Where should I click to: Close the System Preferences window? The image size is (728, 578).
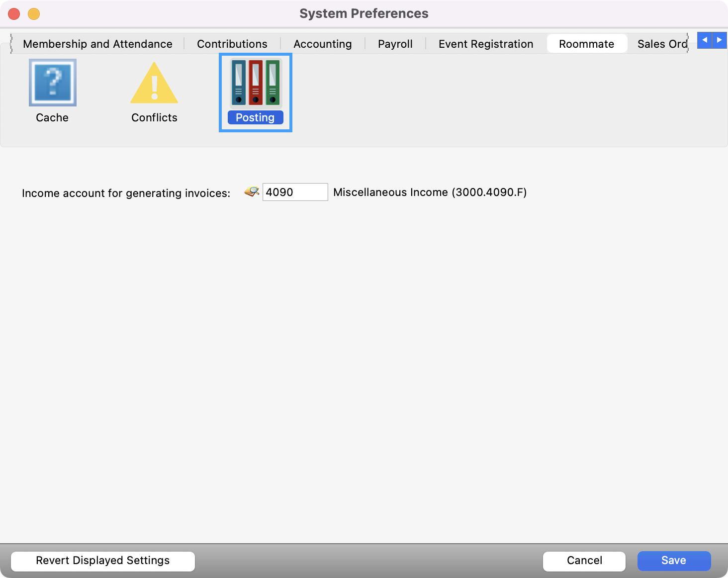coord(14,14)
